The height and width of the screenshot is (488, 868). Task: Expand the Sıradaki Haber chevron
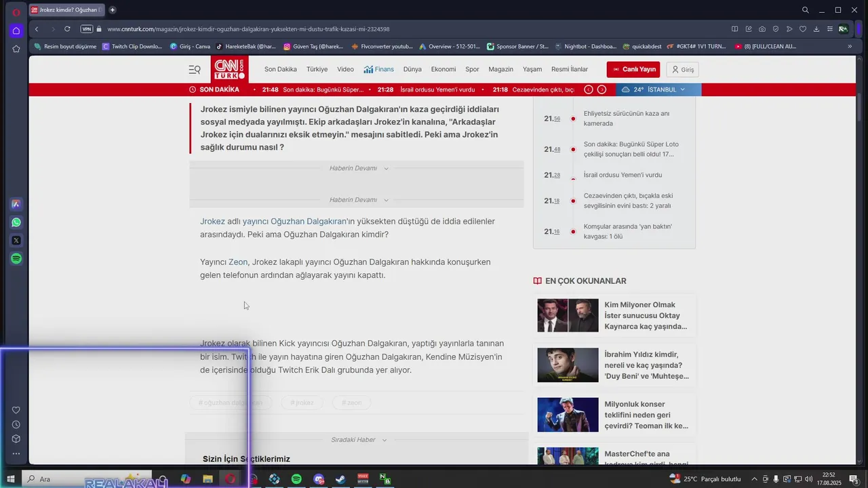coord(384,440)
